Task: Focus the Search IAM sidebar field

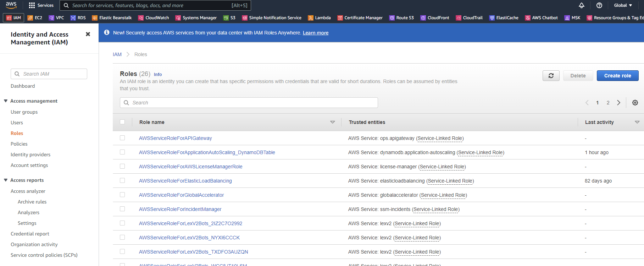Action: pos(49,74)
